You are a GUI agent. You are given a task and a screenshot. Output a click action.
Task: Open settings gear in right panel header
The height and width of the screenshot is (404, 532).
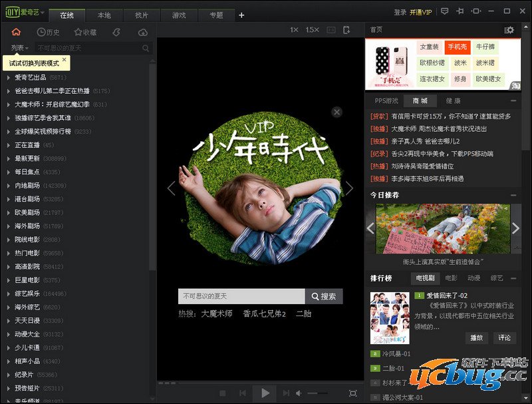(x=509, y=30)
